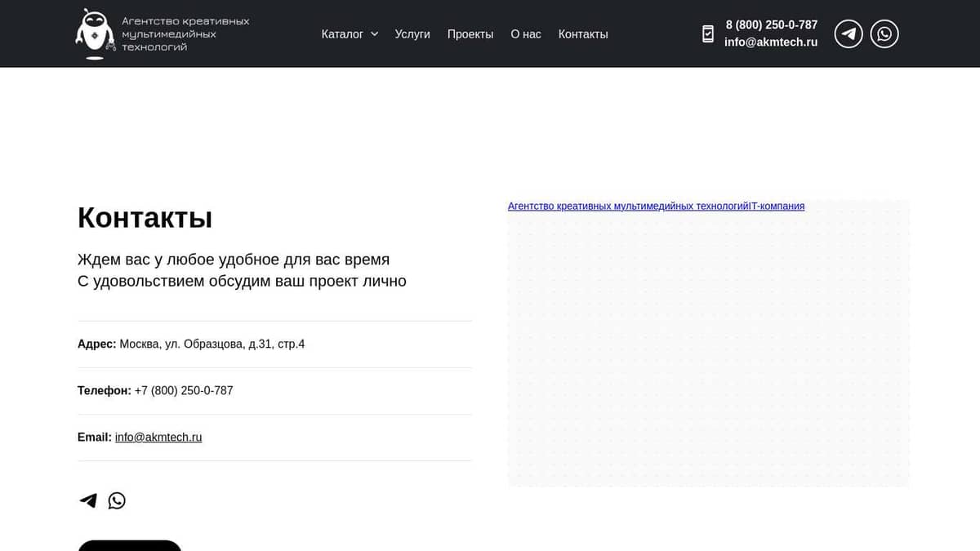This screenshot has width=980, height=551.
Task: Open the Каталог menu item
Action: 342,34
